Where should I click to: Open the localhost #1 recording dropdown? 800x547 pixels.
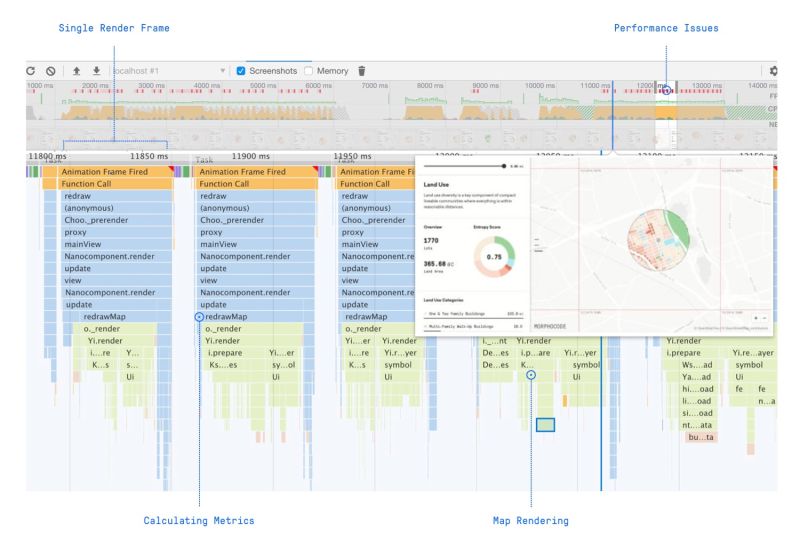pyautogui.click(x=169, y=71)
